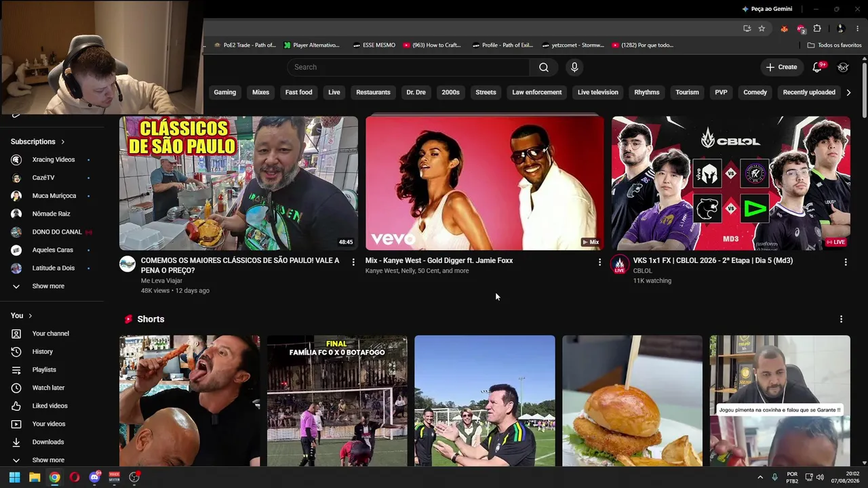Open options for the Kanye West mix
868x488 pixels.
click(599, 262)
